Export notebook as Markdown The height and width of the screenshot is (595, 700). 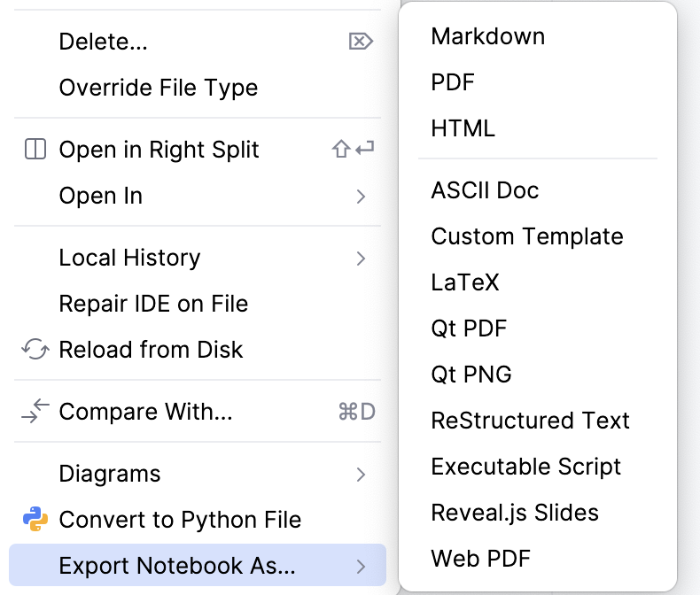point(487,36)
